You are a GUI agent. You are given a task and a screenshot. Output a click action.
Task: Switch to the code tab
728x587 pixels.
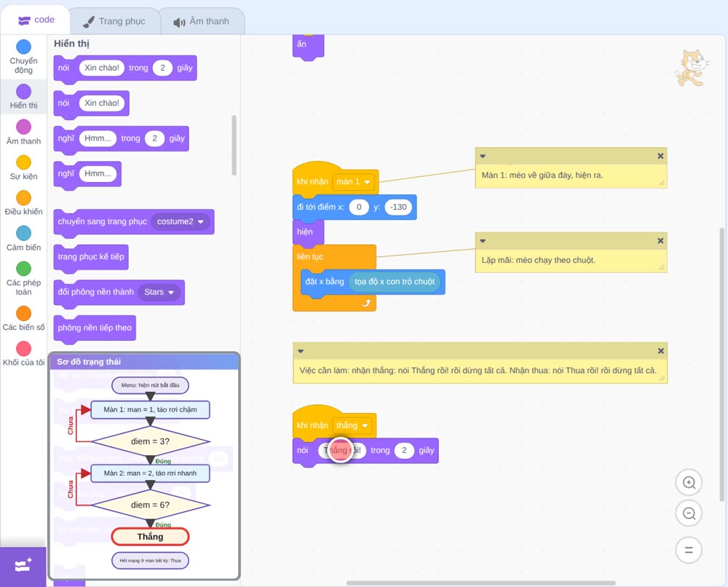pyautogui.click(x=36, y=20)
